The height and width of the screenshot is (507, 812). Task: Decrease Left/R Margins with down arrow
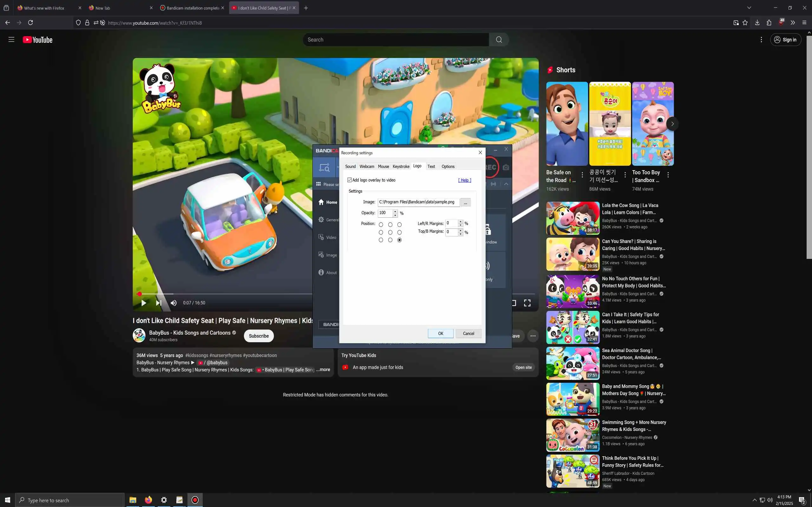coord(461,225)
